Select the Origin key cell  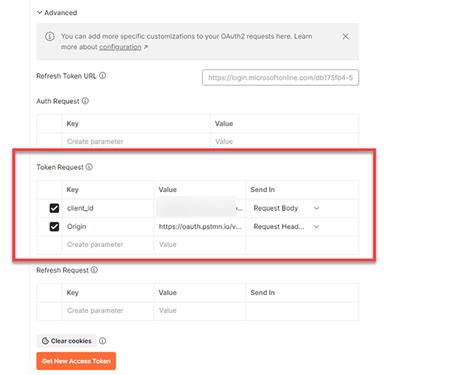108,227
